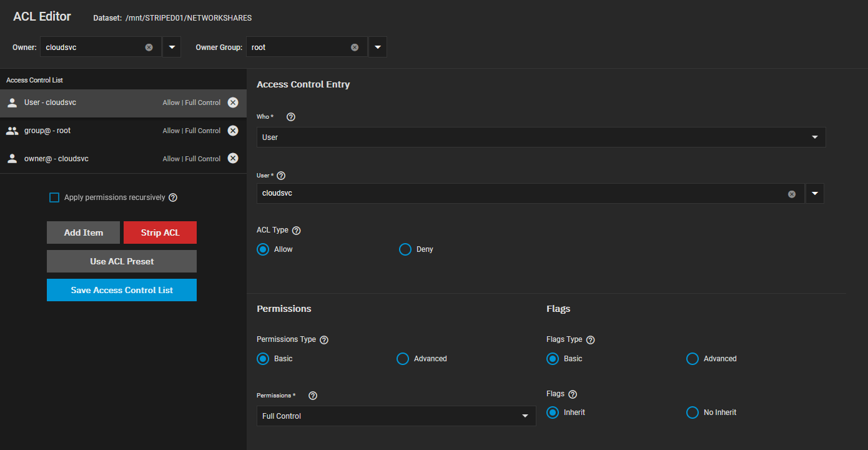868x450 pixels.
Task: Open help for Apply permissions recursively
Action: pyautogui.click(x=173, y=197)
